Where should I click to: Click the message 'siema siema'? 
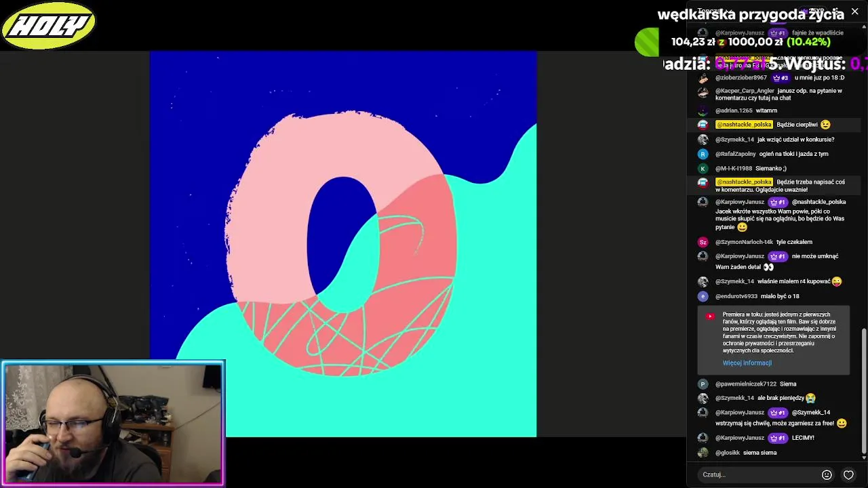coord(759,453)
